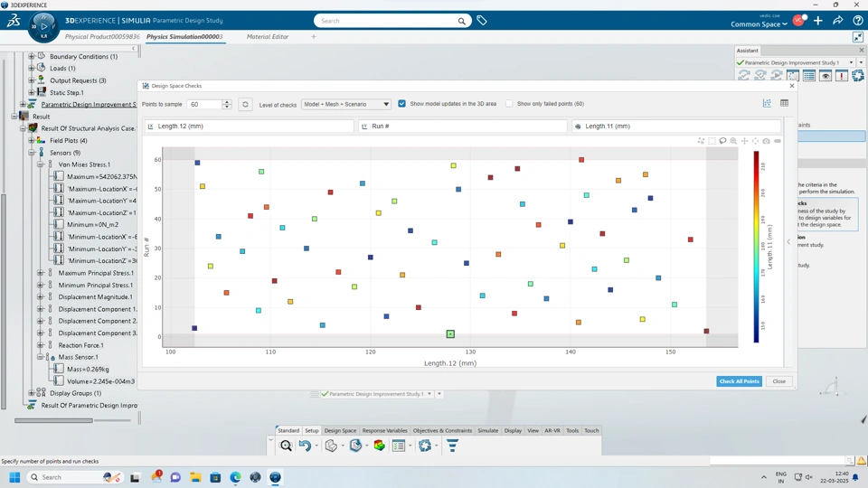Open the Objectives & Constraints tab

pyautogui.click(x=442, y=430)
